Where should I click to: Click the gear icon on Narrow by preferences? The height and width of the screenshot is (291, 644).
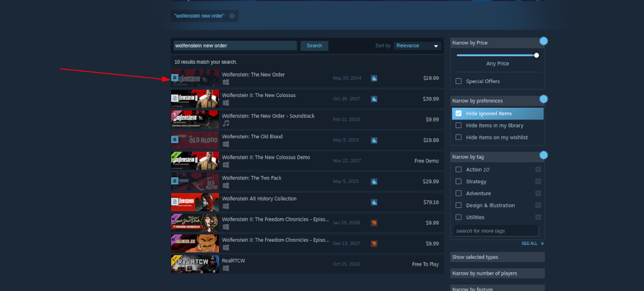pyautogui.click(x=543, y=99)
